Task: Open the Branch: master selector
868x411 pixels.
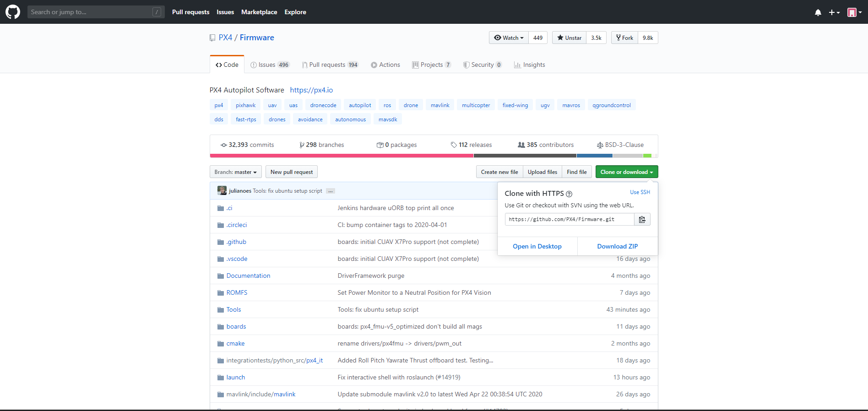Action: (x=235, y=172)
